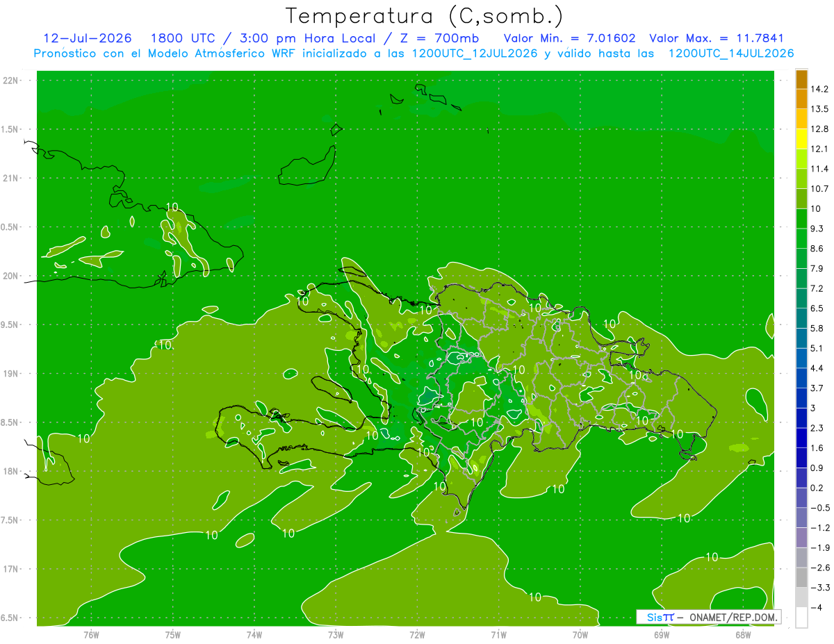Viewport: 834px width, 644px height.
Task: Click the '17N' latitude label
Action: (x=10, y=569)
